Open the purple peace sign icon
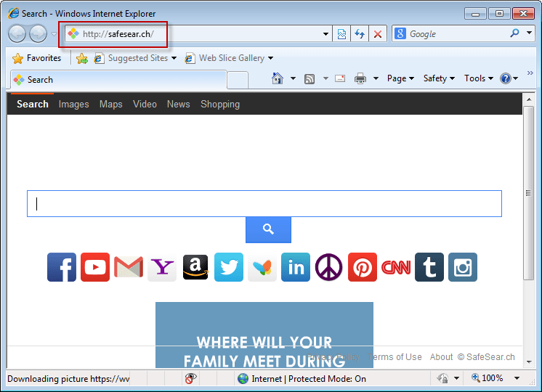 pyautogui.click(x=328, y=267)
